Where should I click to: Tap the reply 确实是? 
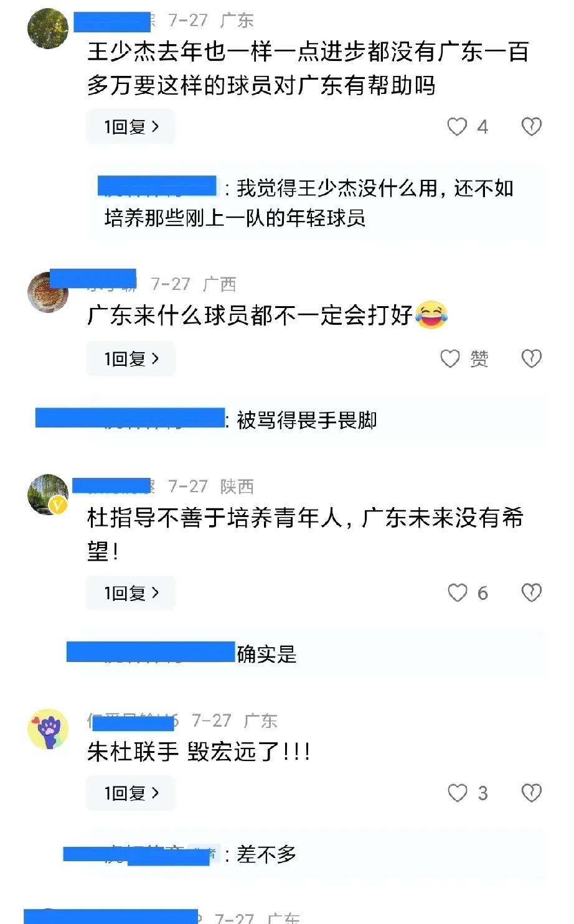(266, 654)
